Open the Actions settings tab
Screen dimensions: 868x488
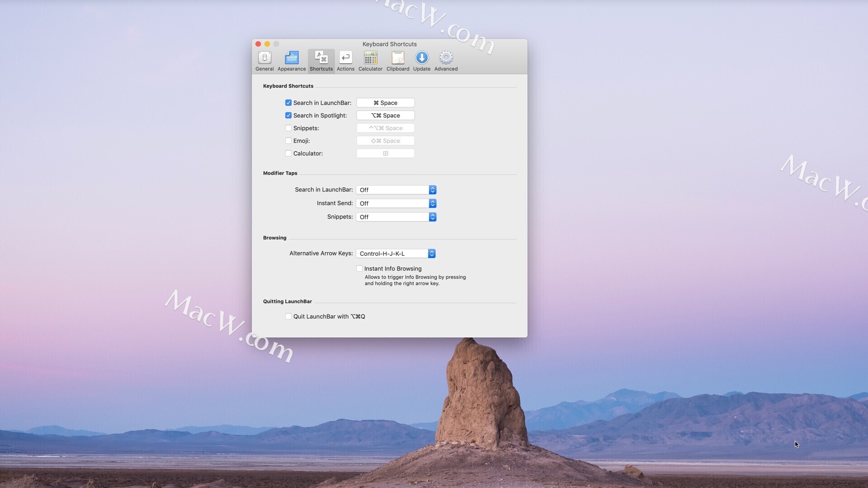click(345, 60)
